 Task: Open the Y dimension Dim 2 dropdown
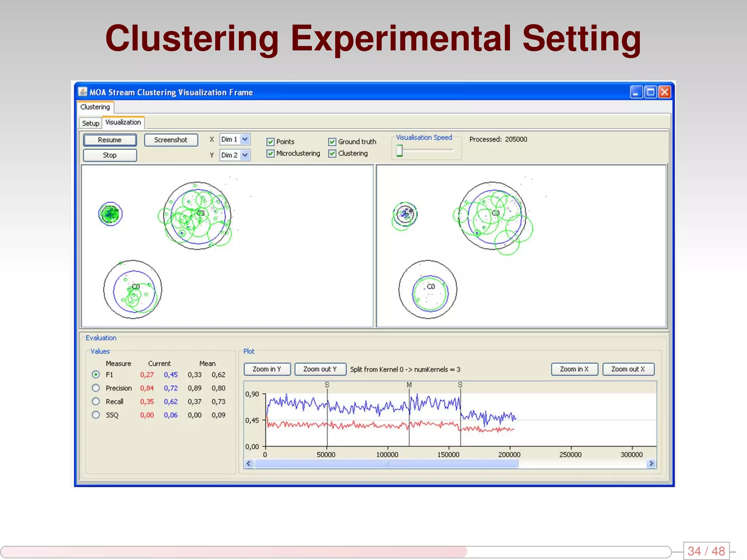click(x=235, y=155)
